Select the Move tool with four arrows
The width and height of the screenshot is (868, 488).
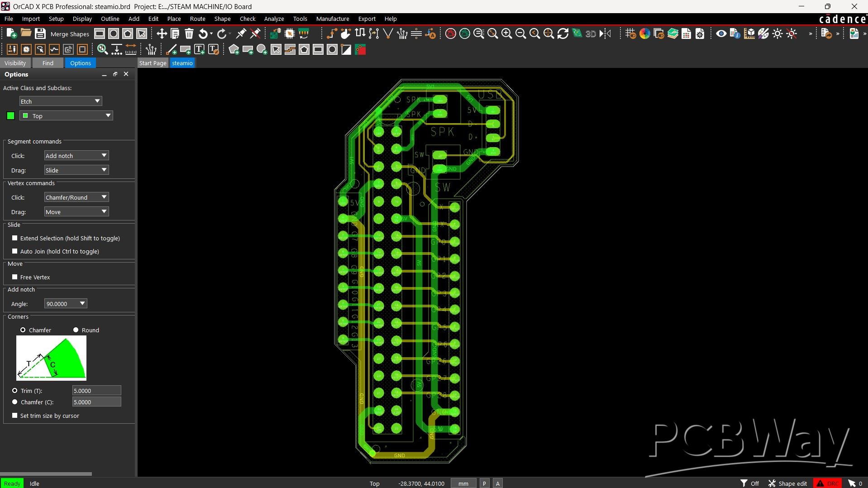[162, 33]
